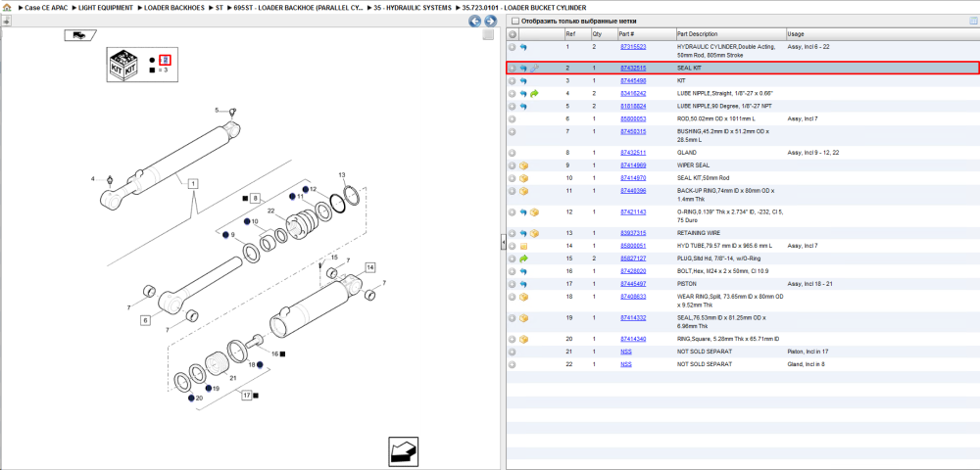Go to the Home icon in breadcrumb
The height and width of the screenshot is (470, 980).
pos(7,8)
